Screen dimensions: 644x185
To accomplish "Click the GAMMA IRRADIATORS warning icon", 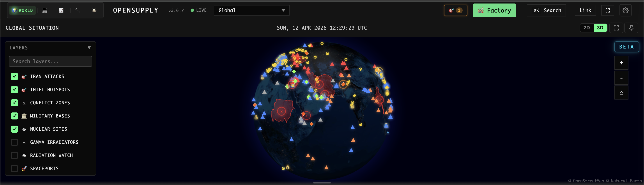I will pos(24,142).
